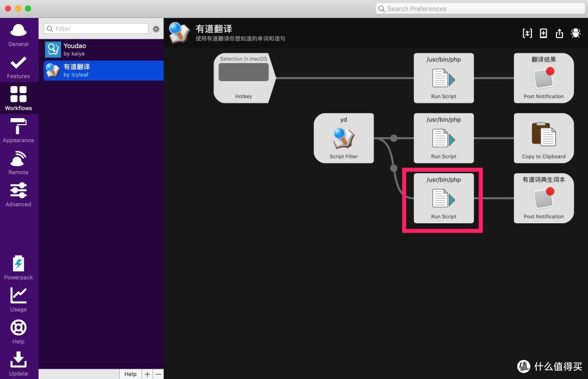
Task: Remove workflow with minus button
Action: 158,374
